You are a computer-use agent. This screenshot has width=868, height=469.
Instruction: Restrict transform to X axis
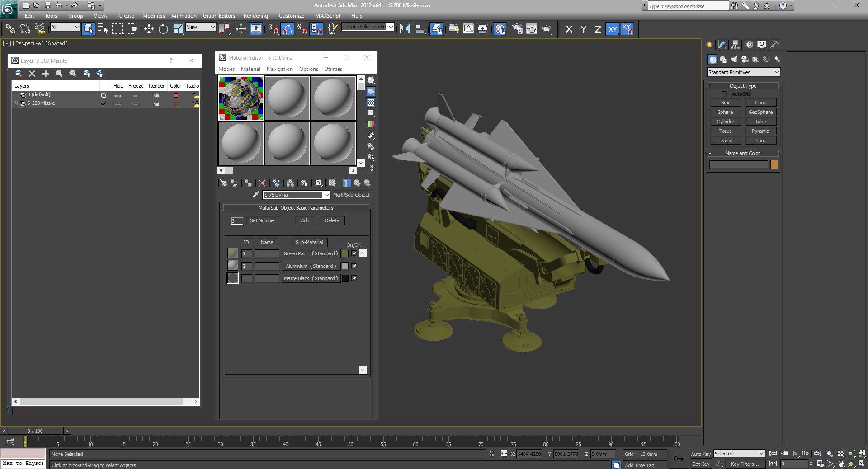(x=569, y=29)
